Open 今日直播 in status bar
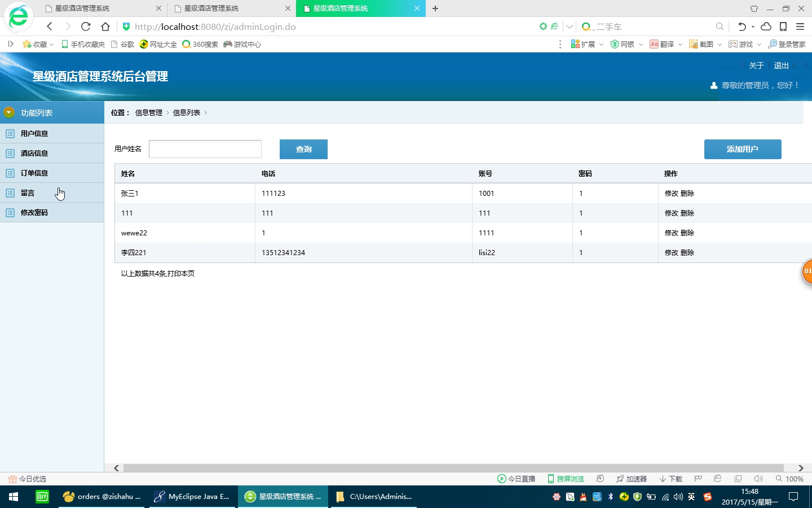This screenshot has height=508, width=812. pyautogui.click(x=516, y=479)
